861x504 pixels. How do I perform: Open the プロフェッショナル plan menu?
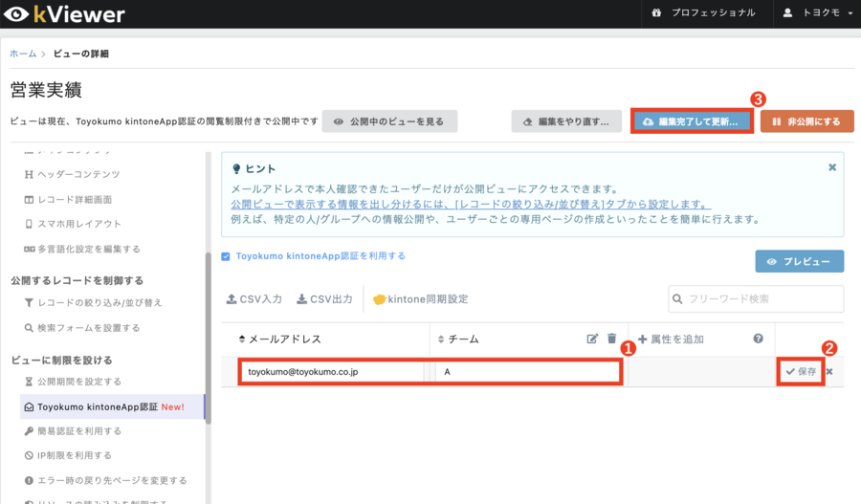(703, 12)
